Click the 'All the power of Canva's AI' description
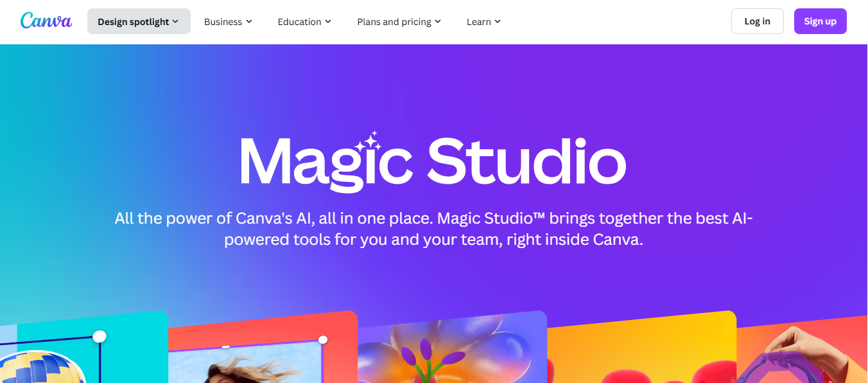 [433, 229]
